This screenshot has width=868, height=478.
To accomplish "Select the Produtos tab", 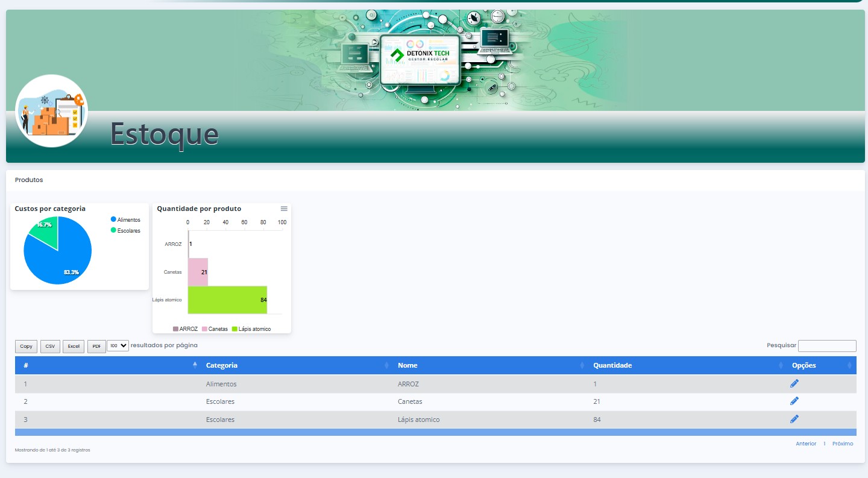I will tap(29, 180).
